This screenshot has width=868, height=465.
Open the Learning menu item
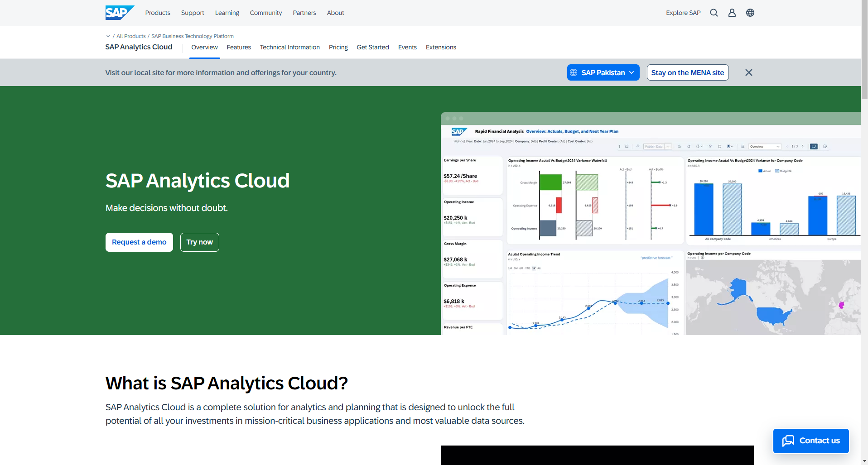tap(227, 13)
